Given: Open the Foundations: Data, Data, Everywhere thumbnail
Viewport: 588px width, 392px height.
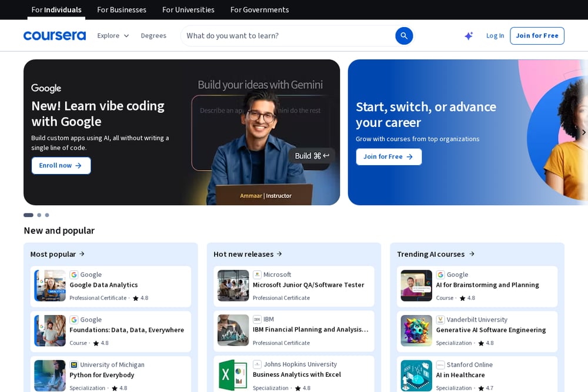Looking at the screenshot, I should [x=50, y=330].
